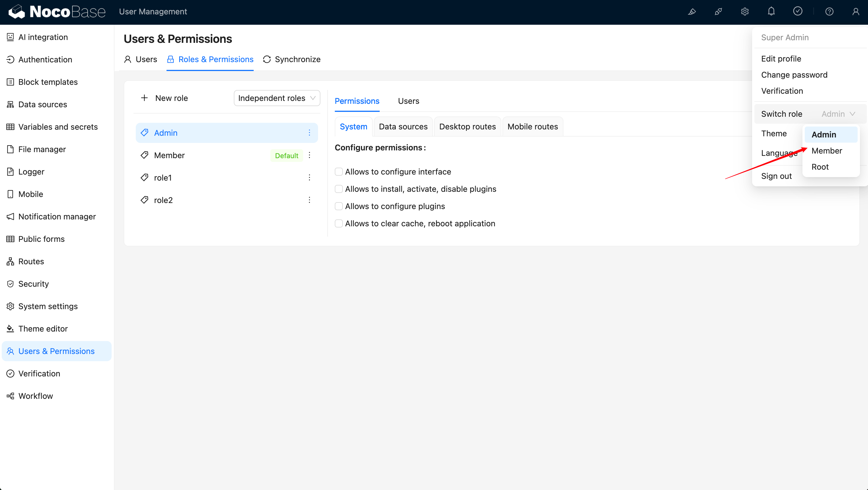Click the UI editor highlighter icon
Image resolution: width=868 pixels, height=490 pixels.
tap(692, 12)
